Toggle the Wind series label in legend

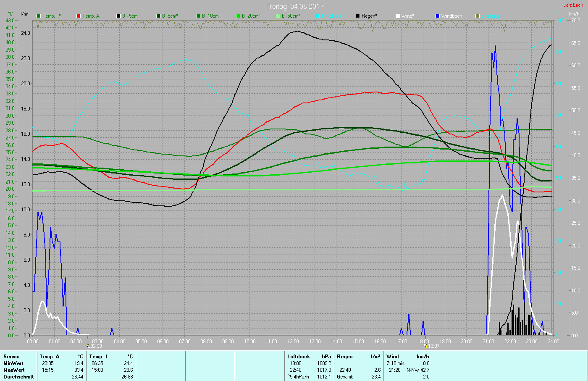coord(407,16)
